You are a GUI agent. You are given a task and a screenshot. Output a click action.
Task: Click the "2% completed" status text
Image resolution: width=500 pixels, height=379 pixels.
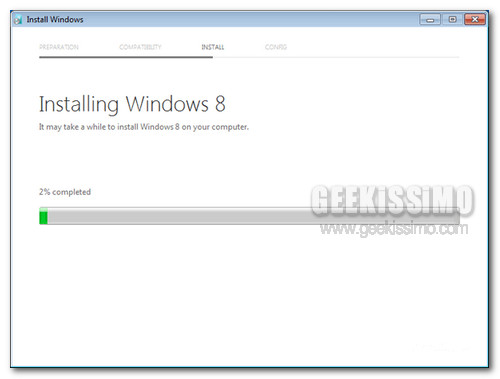pyautogui.click(x=65, y=192)
